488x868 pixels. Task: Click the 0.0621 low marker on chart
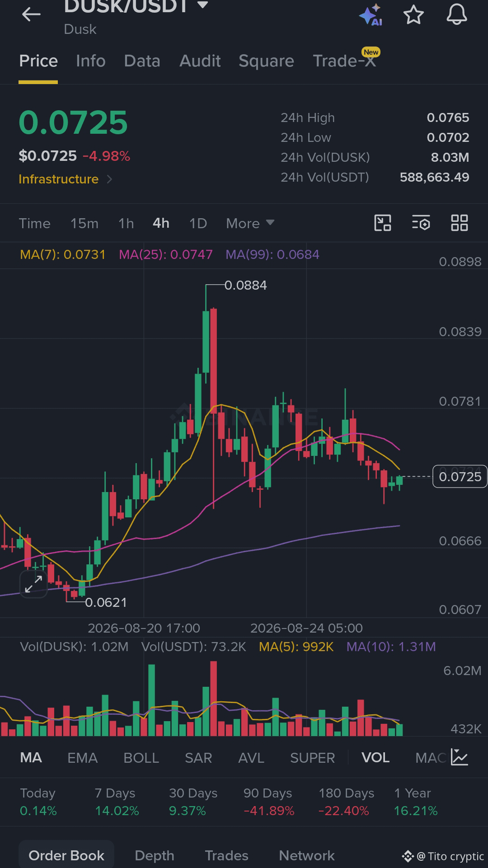(x=106, y=602)
